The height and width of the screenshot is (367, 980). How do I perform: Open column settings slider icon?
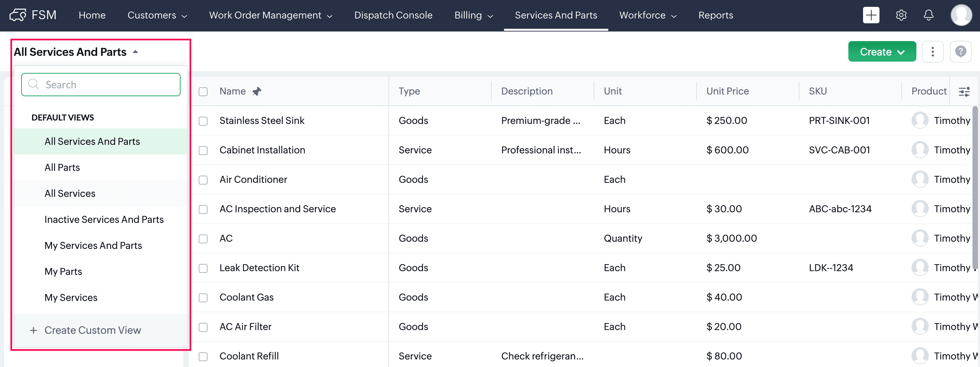[x=964, y=92]
